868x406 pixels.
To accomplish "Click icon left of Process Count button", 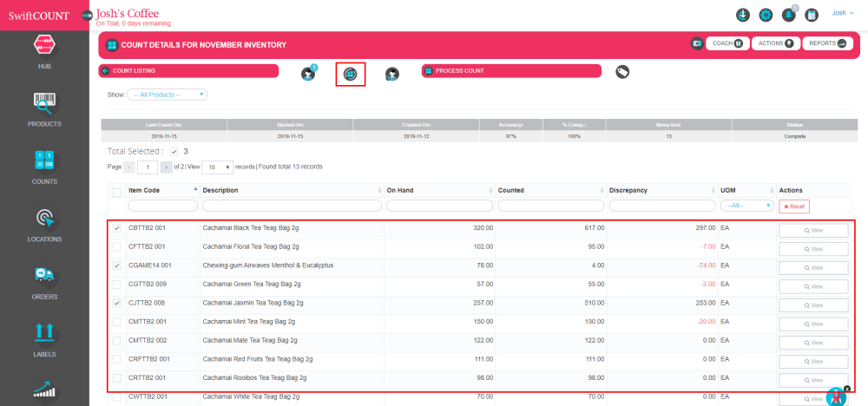I will [x=392, y=74].
